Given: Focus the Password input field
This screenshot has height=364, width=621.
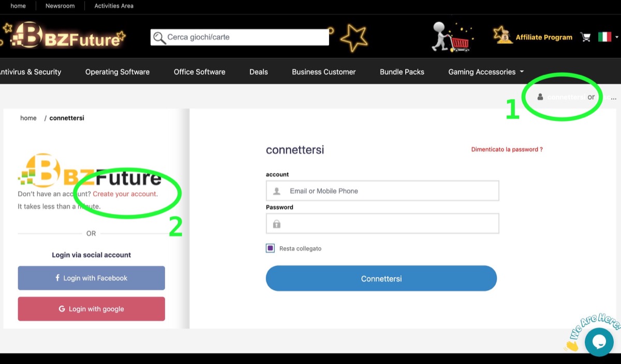Looking at the screenshot, I should point(382,224).
